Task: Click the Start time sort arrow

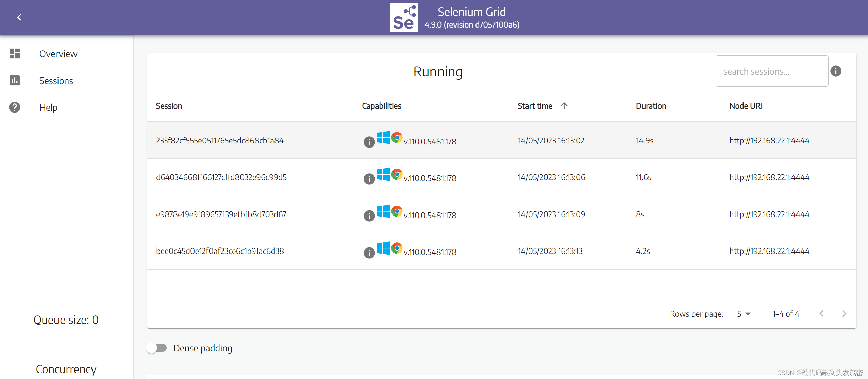Action: point(564,106)
